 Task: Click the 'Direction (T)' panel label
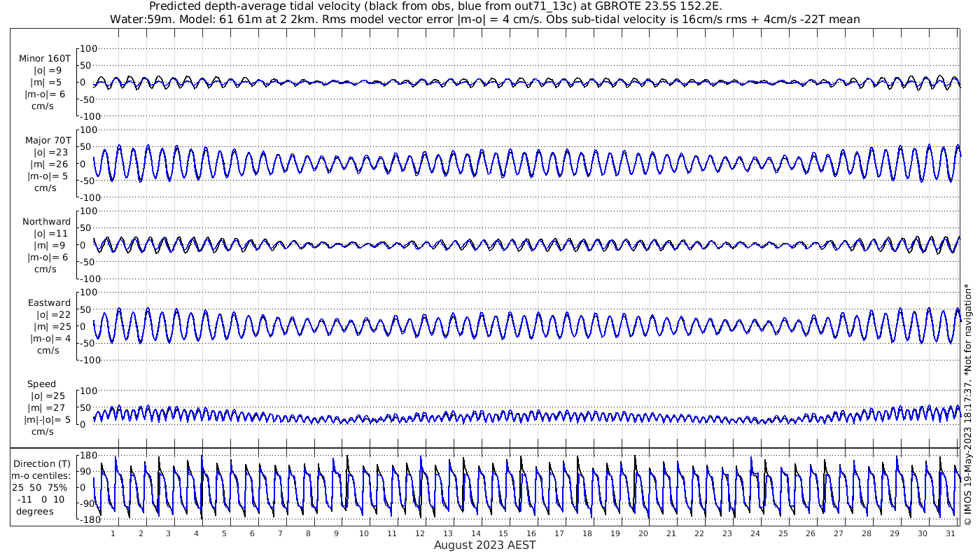point(42,464)
